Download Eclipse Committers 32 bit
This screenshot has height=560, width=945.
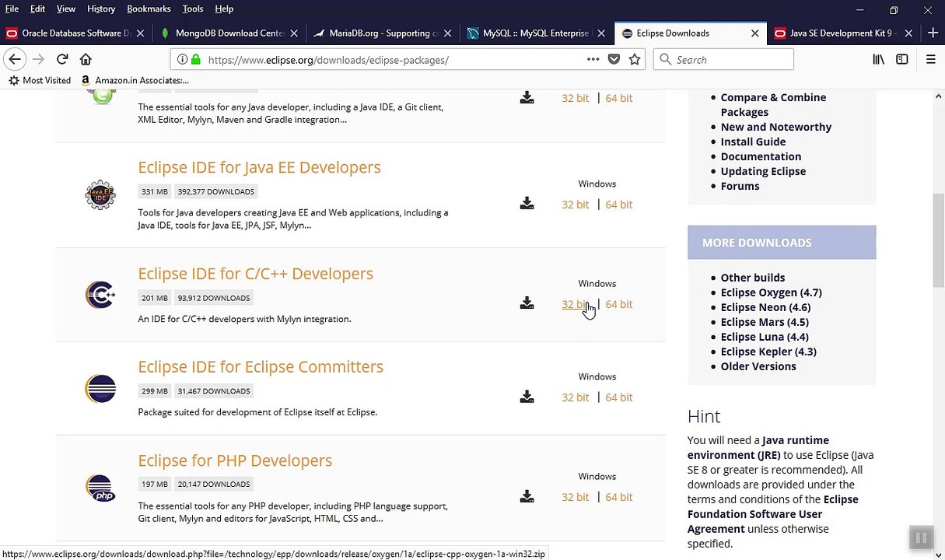pos(576,397)
